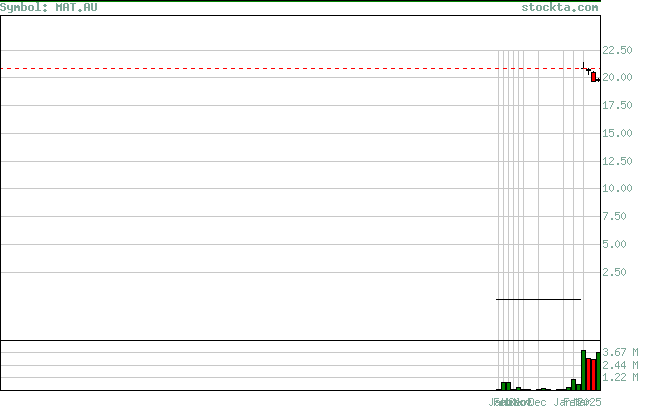Click the 10.00 price axis label
Screen dimensions: 655x406
click(617, 188)
